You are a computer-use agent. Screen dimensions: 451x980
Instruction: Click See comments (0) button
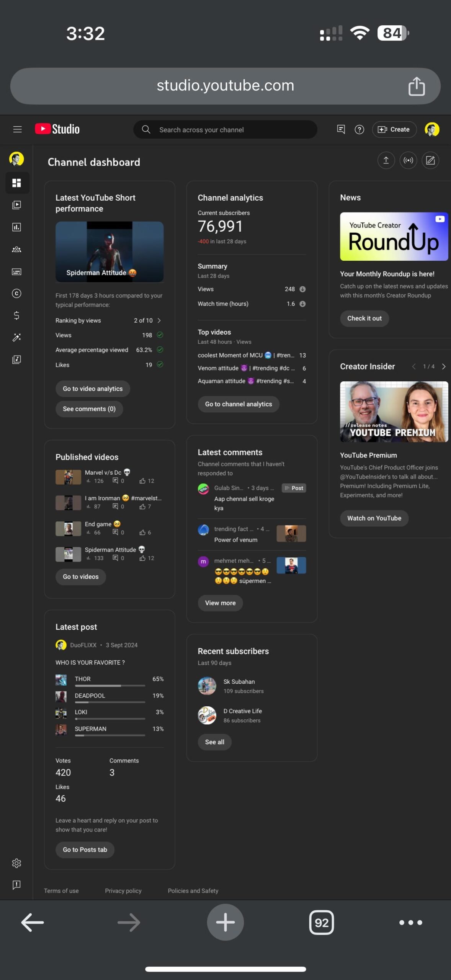(89, 409)
